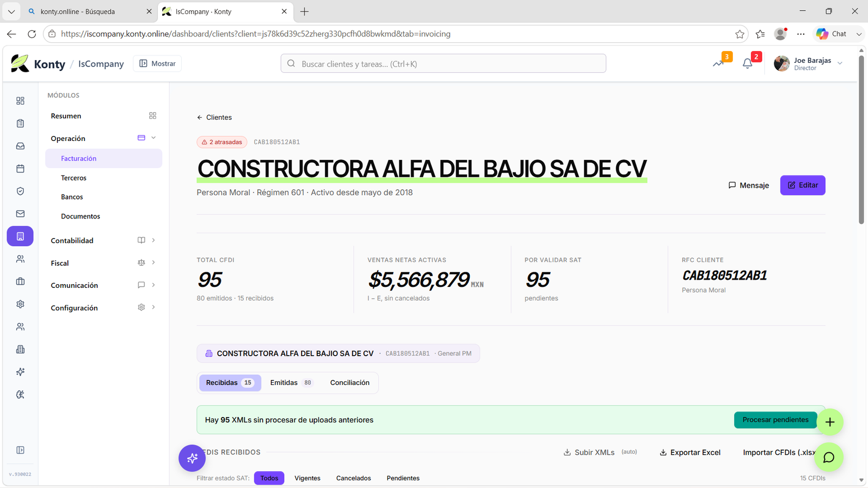Open the shield check icon in left rail
This screenshot has width=868, height=488.
[x=20, y=191]
